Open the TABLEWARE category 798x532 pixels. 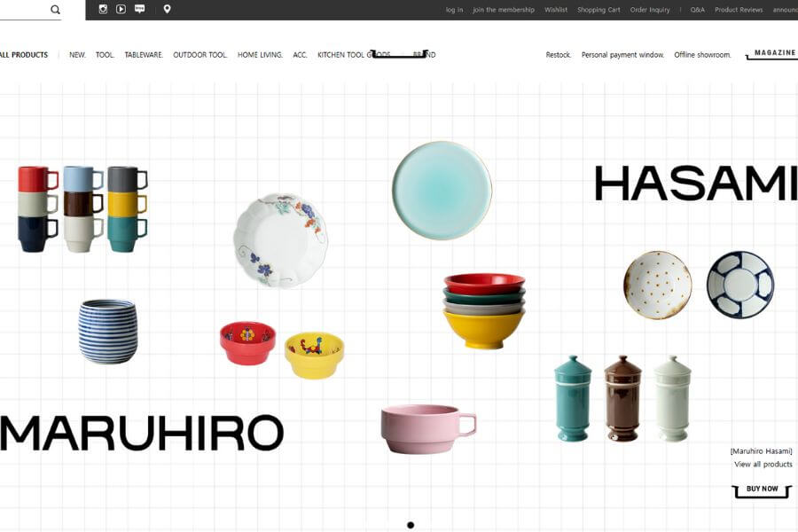144,55
